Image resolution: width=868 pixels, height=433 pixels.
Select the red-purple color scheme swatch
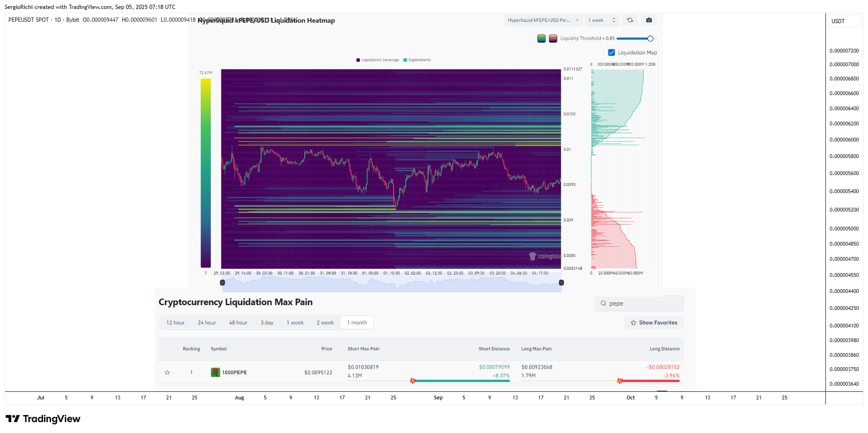coord(553,39)
